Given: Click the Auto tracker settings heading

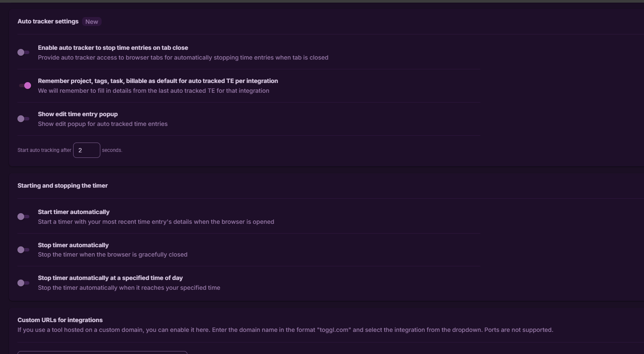Looking at the screenshot, I should pyautogui.click(x=48, y=21).
